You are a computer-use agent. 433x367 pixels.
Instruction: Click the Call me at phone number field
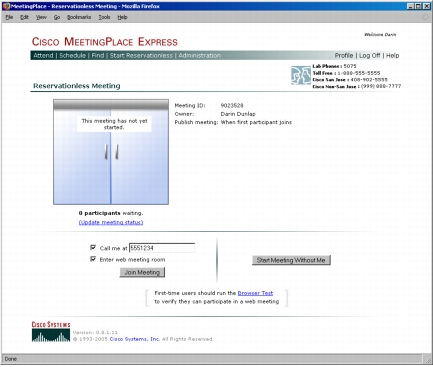coord(162,248)
